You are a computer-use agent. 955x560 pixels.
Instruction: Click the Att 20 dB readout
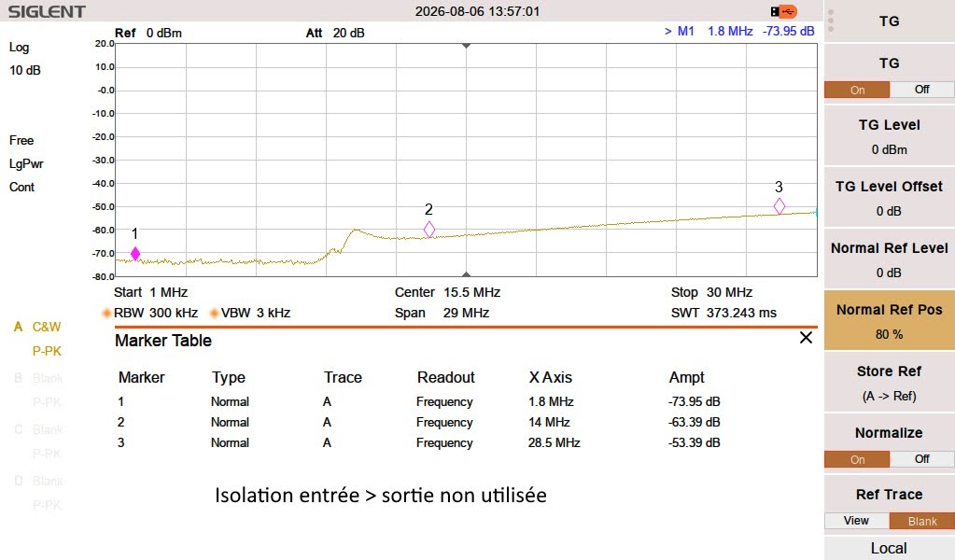pos(335,33)
